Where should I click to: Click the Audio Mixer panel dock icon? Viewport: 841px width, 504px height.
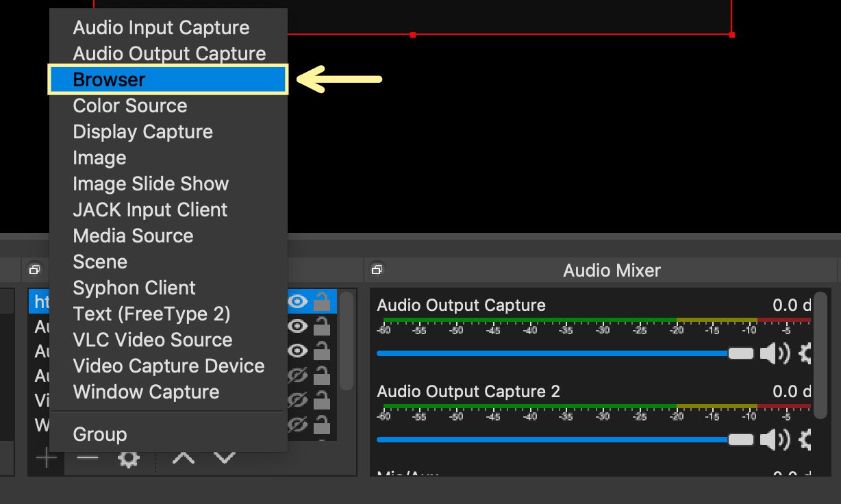377,269
